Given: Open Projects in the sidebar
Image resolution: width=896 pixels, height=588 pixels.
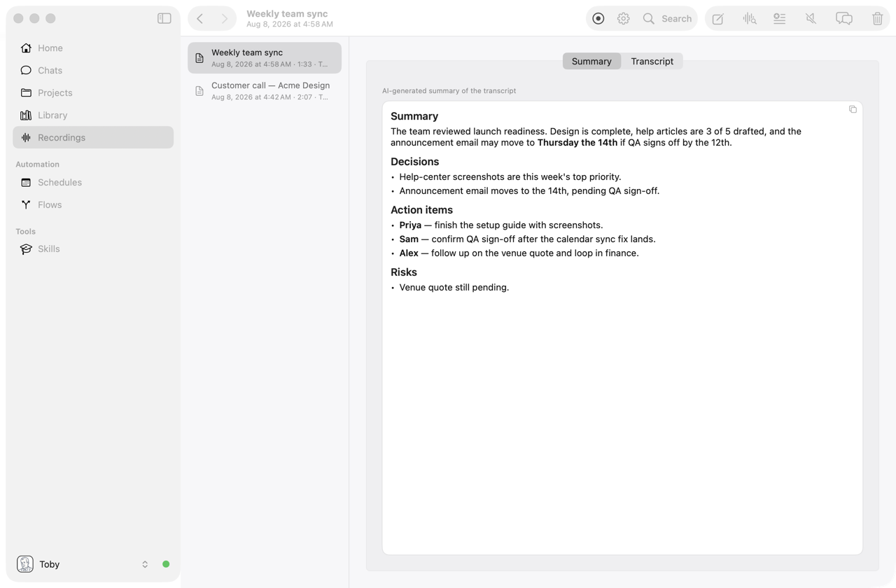Looking at the screenshot, I should point(93,92).
